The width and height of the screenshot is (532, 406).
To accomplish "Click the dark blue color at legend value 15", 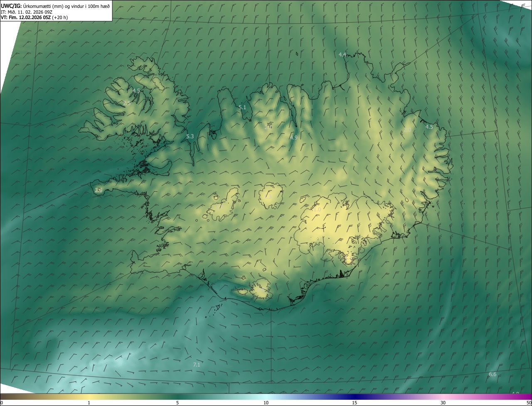I will click(355, 397).
